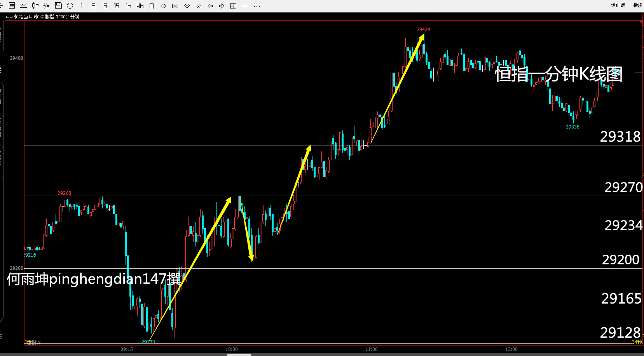Screen dimensions: 644x356
Task: Open the chip distribution (筹) icon
Action: point(47,6)
